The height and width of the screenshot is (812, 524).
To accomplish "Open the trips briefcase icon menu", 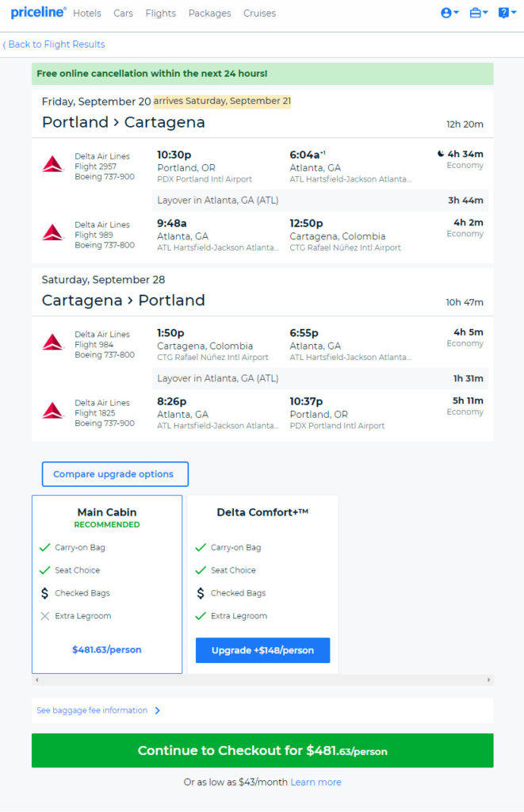I will coord(479,13).
